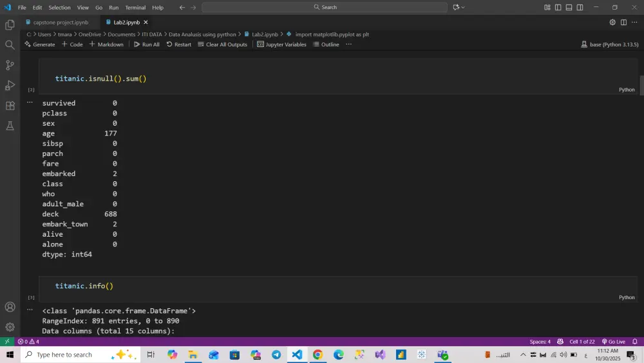Open the File menu

[22, 7]
